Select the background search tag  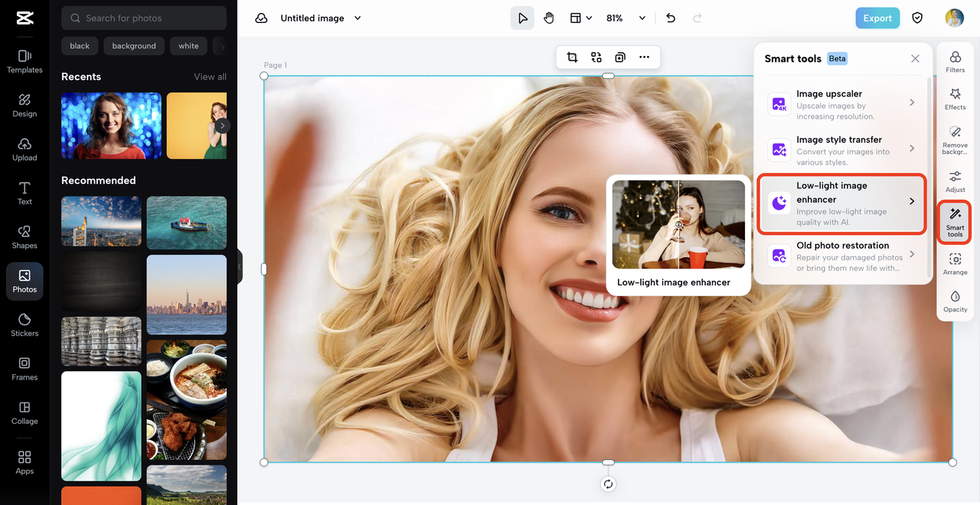[134, 46]
